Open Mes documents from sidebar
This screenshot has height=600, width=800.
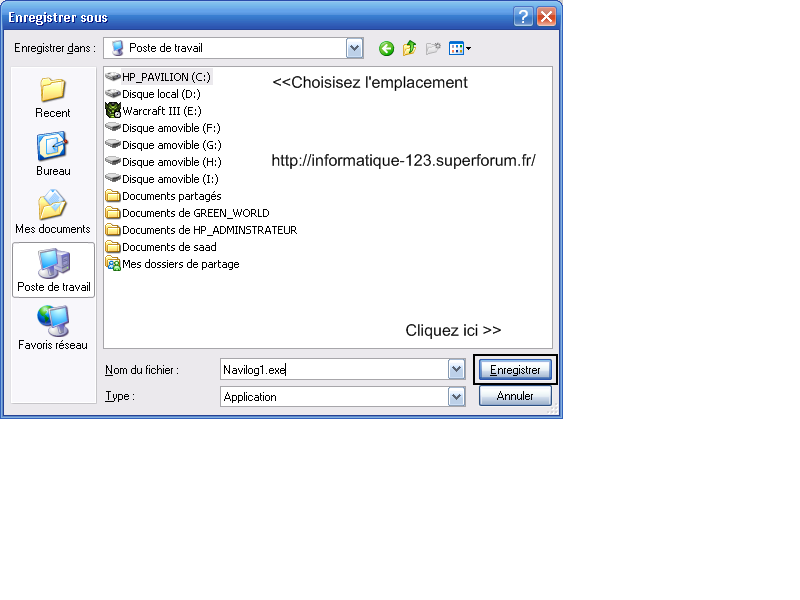pyautogui.click(x=53, y=212)
